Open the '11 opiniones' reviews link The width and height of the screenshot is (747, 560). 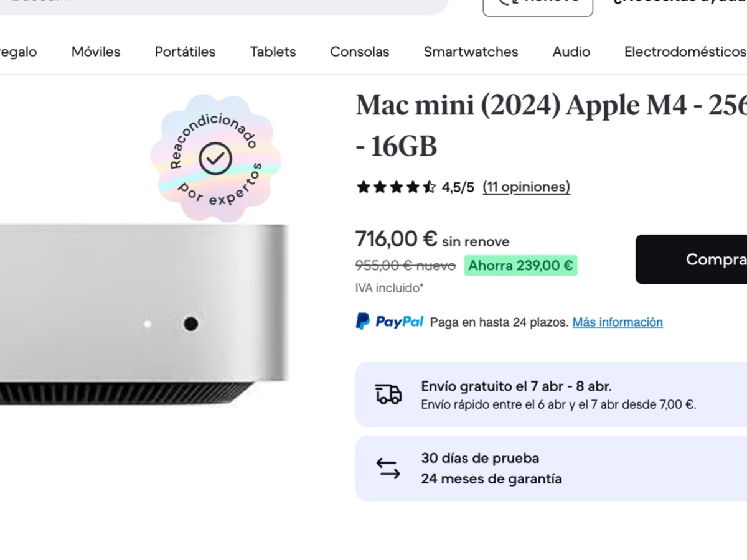[x=526, y=187]
